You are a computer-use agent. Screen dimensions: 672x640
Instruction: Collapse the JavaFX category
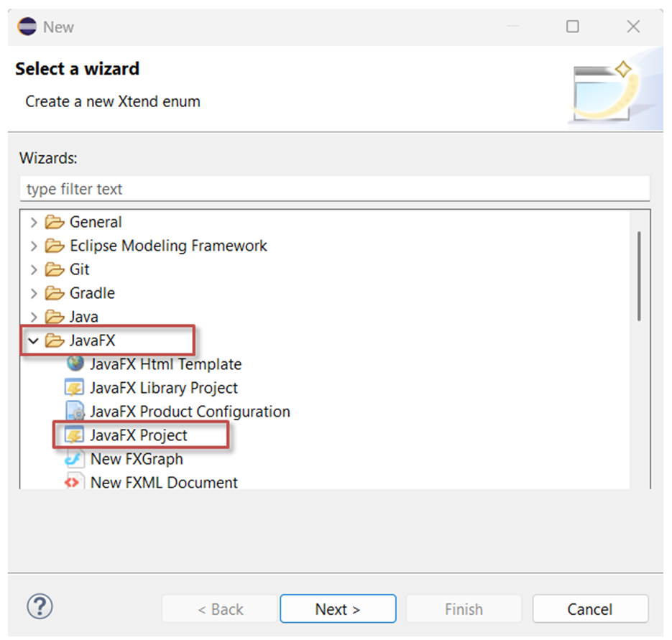pyautogui.click(x=33, y=340)
